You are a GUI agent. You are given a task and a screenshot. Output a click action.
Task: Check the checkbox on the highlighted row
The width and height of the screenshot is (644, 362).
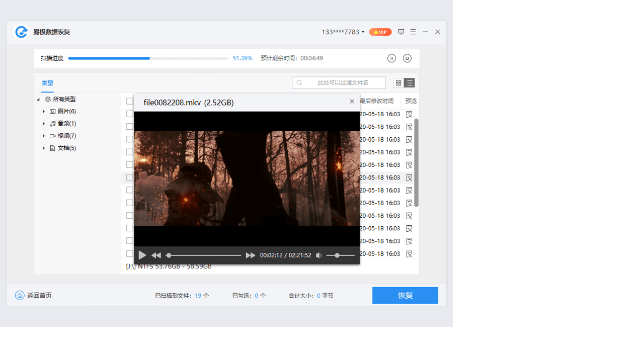(x=130, y=177)
